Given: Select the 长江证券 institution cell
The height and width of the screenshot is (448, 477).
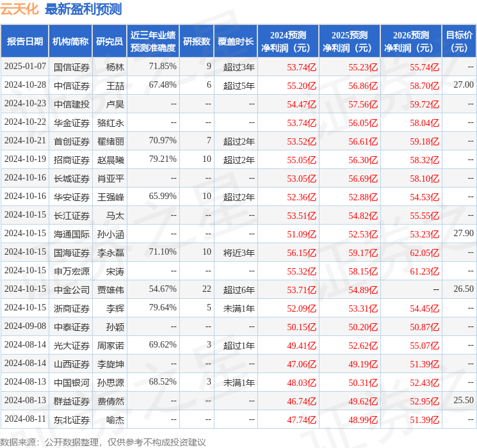Looking at the screenshot, I should (72, 216).
